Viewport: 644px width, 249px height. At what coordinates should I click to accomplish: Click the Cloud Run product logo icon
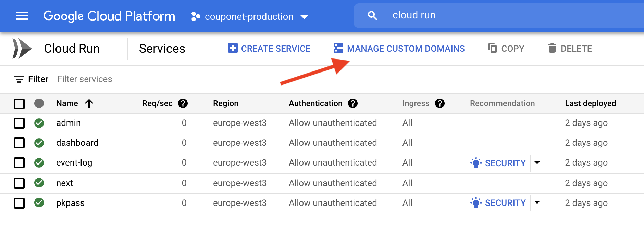[x=22, y=49]
